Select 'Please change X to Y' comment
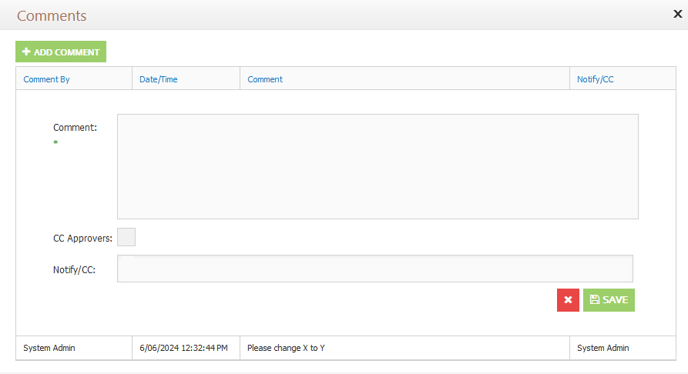 click(x=286, y=348)
